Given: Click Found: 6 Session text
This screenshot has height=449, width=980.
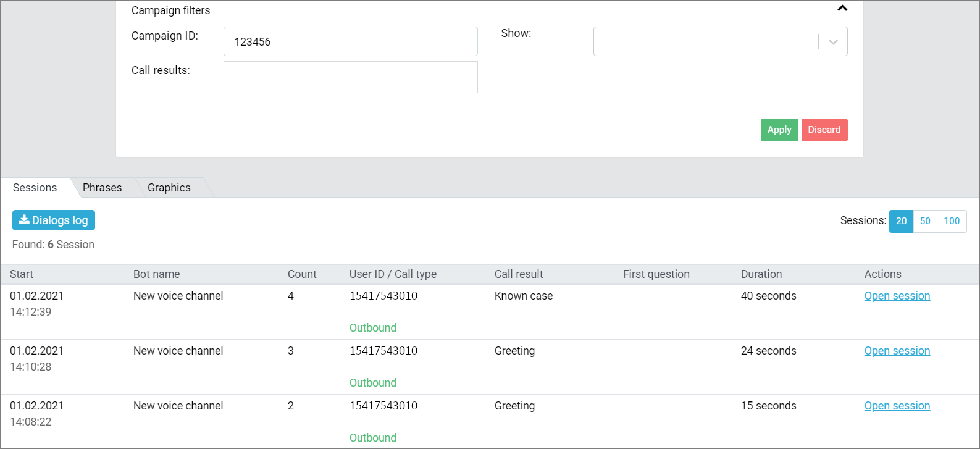Looking at the screenshot, I should click(x=53, y=245).
